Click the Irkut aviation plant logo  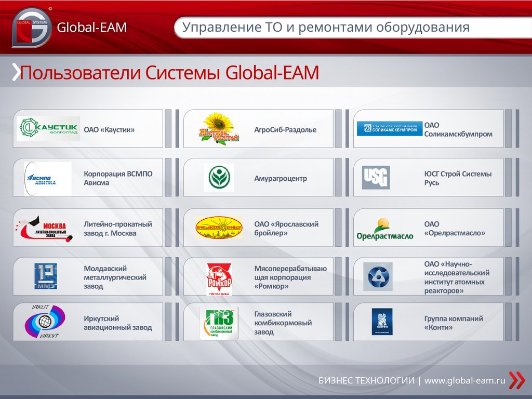tap(45, 321)
